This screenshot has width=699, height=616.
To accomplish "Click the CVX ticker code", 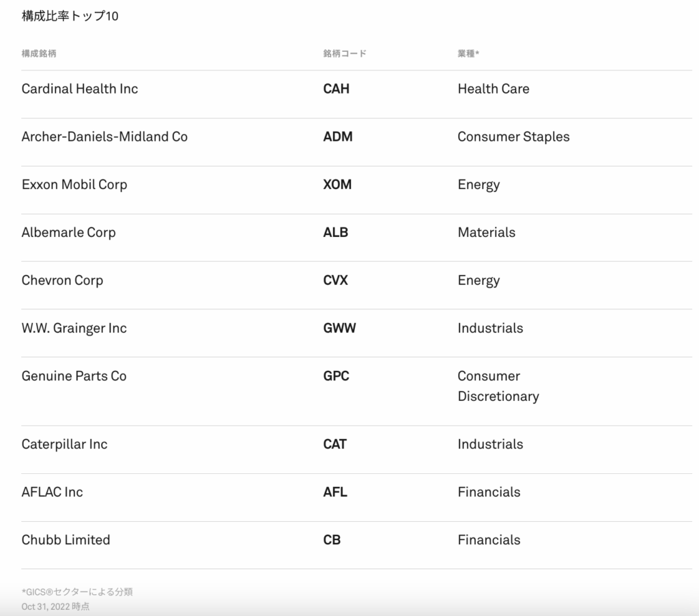I will click(335, 280).
